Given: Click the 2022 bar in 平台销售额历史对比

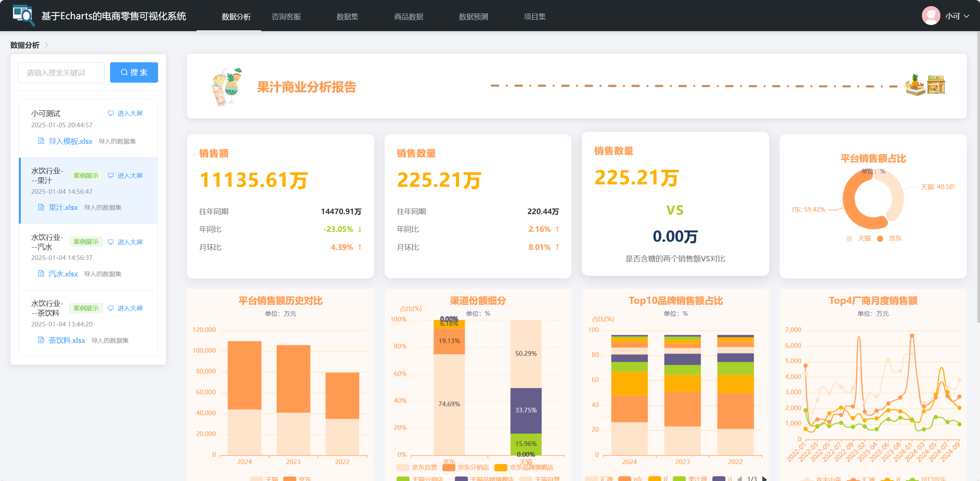Looking at the screenshot, I should 342,414.
